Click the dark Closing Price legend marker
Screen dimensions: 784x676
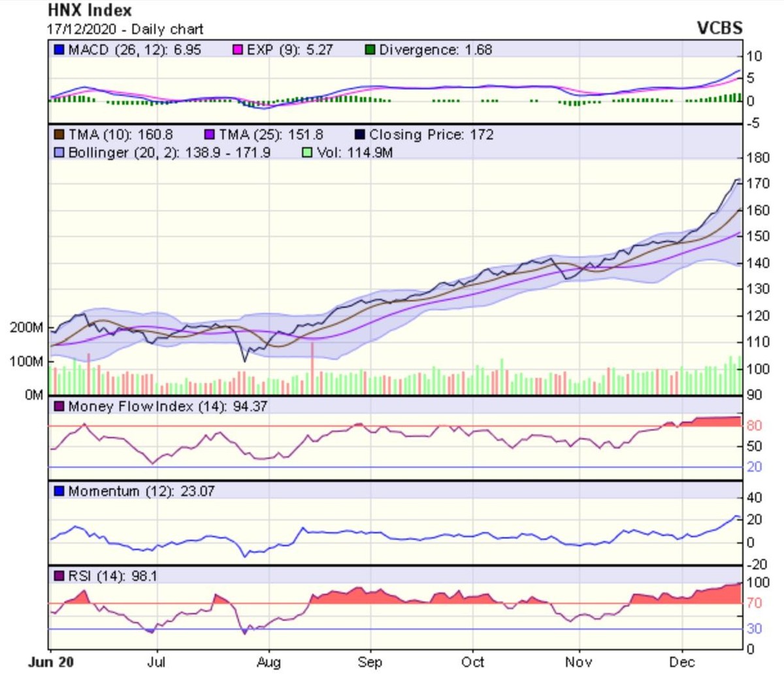tap(360, 135)
